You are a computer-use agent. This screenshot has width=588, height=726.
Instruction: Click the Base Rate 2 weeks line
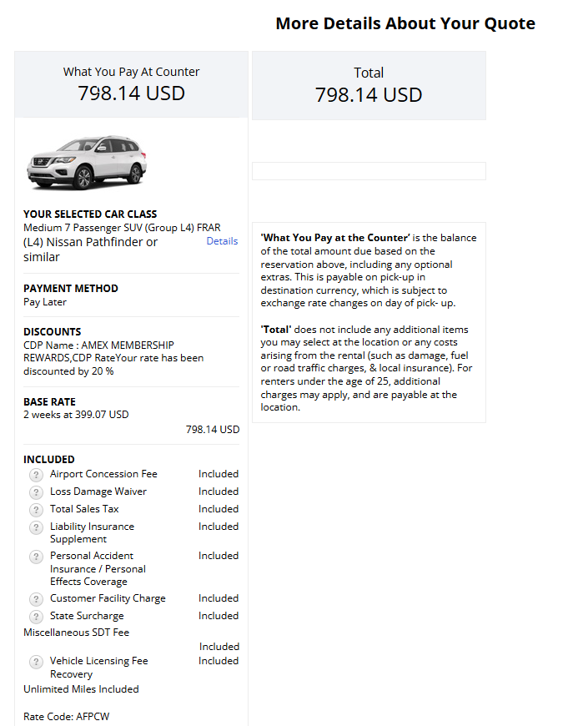click(76, 415)
